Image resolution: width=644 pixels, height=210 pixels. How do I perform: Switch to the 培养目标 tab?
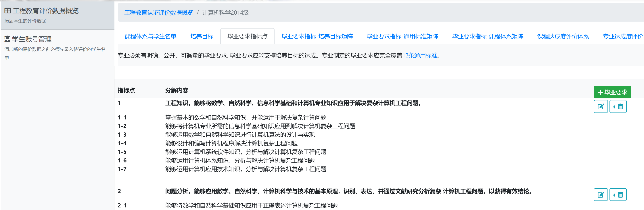pyautogui.click(x=202, y=37)
